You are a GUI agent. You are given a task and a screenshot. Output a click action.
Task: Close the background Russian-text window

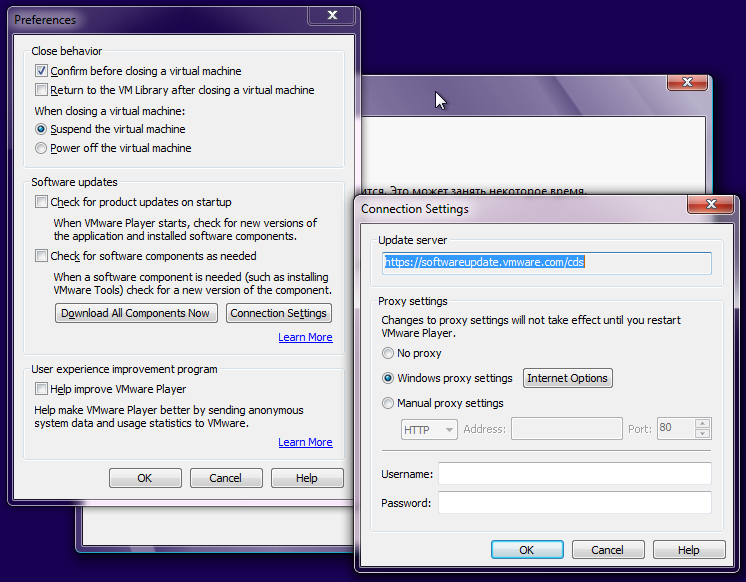(x=687, y=82)
